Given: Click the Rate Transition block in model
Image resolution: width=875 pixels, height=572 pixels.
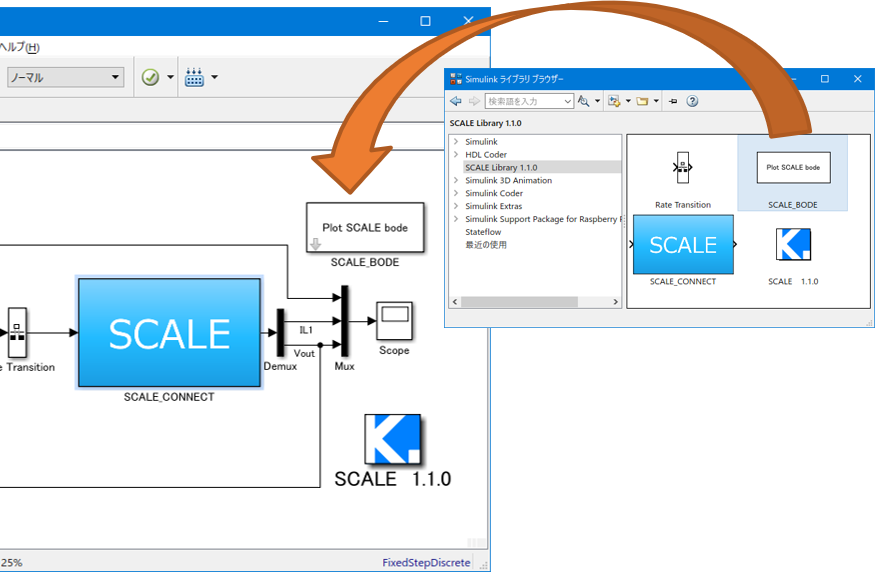Looking at the screenshot, I should coord(17,333).
